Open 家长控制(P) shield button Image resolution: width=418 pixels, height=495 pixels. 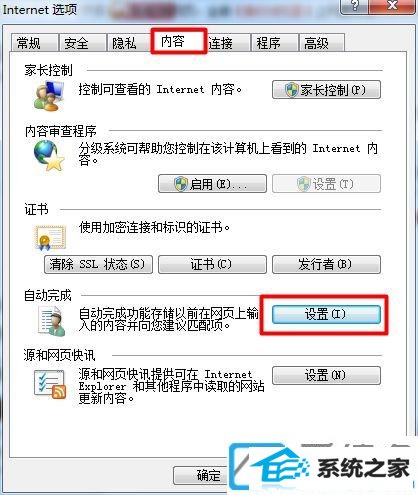[x=326, y=90]
